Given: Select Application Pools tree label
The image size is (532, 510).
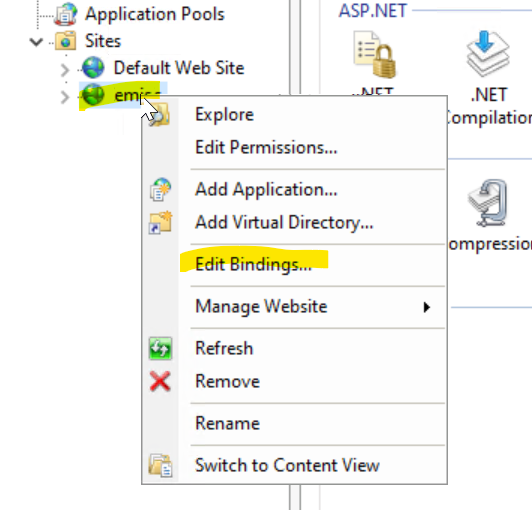Looking at the screenshot, I should (155, 14).
